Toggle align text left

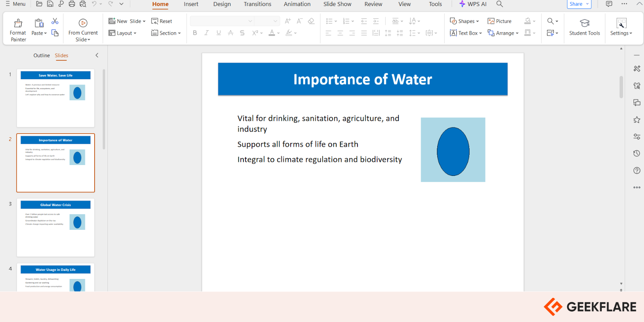[328, 33]
